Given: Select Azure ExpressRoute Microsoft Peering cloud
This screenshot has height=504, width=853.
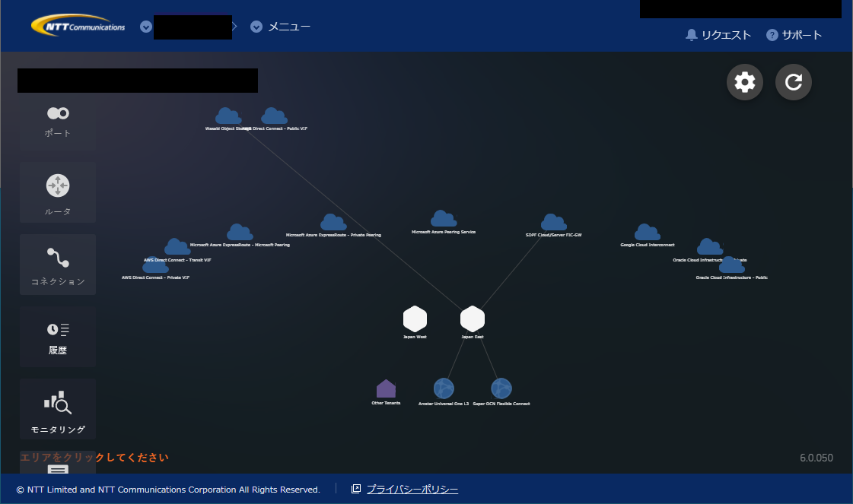Looking at the screenshot, I should [240, 232].
